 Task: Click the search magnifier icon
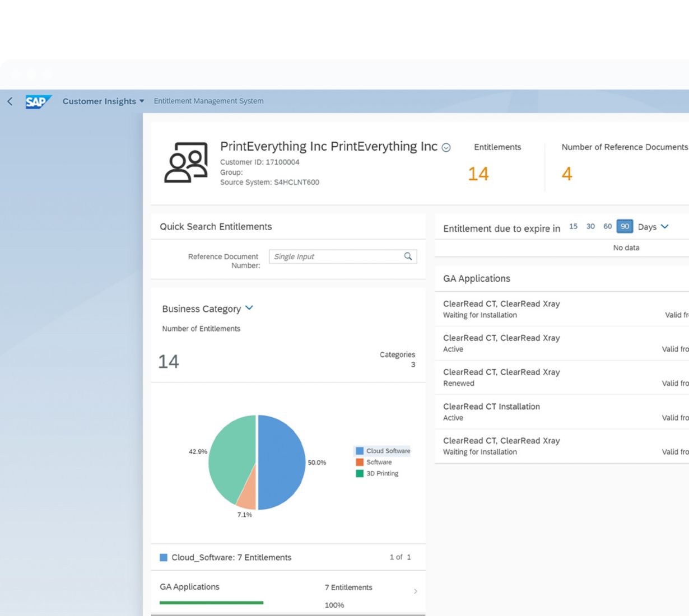[408, 256]
